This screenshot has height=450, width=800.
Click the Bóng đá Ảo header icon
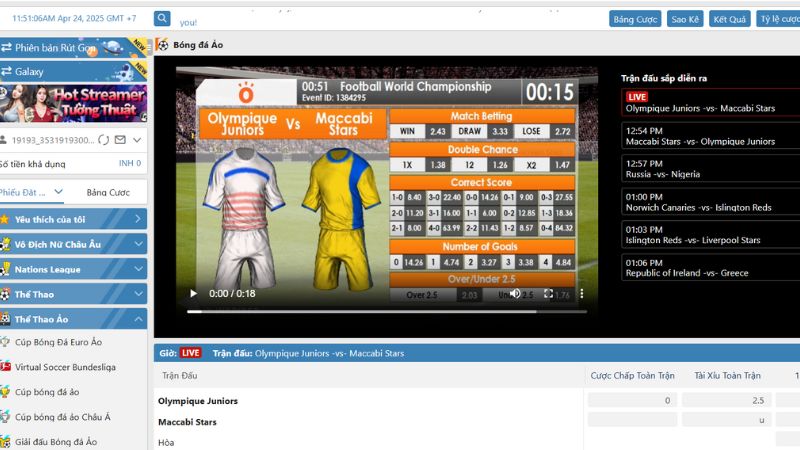coord(162,44)
